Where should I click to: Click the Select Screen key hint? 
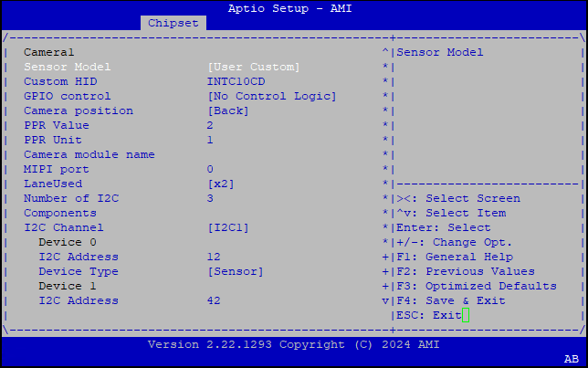point(458,198)
